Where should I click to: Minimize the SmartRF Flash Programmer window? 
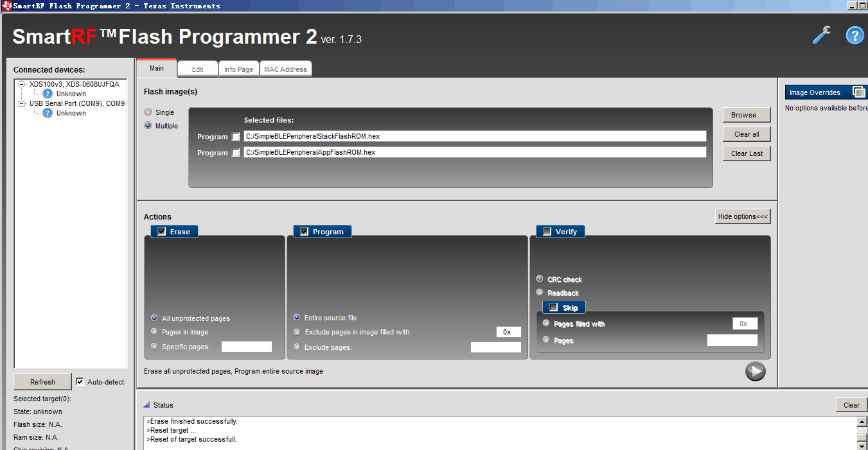pos(852,6)
